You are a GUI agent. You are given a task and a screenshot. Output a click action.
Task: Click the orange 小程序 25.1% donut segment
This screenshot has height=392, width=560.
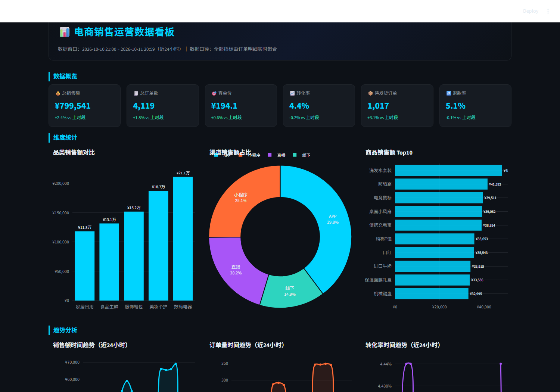tap(241, 198)
